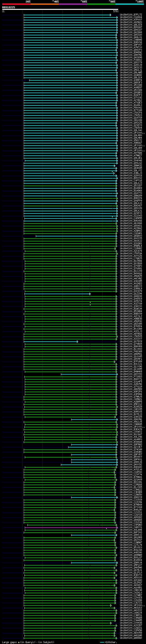Open hit UniRef100_Q8LSC5

coord(131,25)
